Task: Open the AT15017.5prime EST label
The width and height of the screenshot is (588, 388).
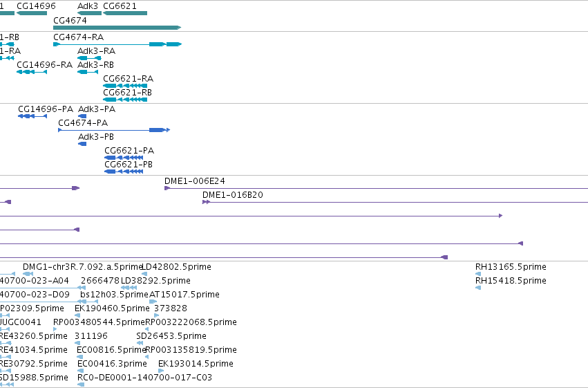Action: pyautogui.click(x=184, y=295)
